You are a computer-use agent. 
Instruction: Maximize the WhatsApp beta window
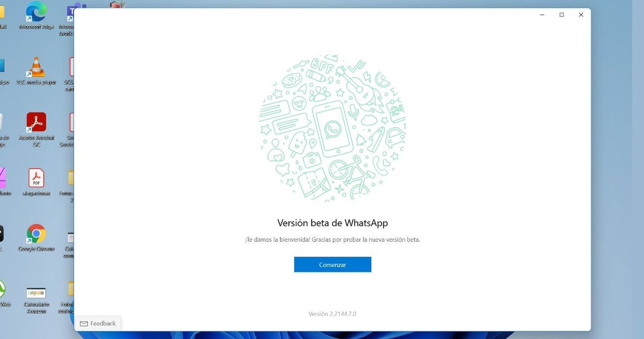[562, 15]
